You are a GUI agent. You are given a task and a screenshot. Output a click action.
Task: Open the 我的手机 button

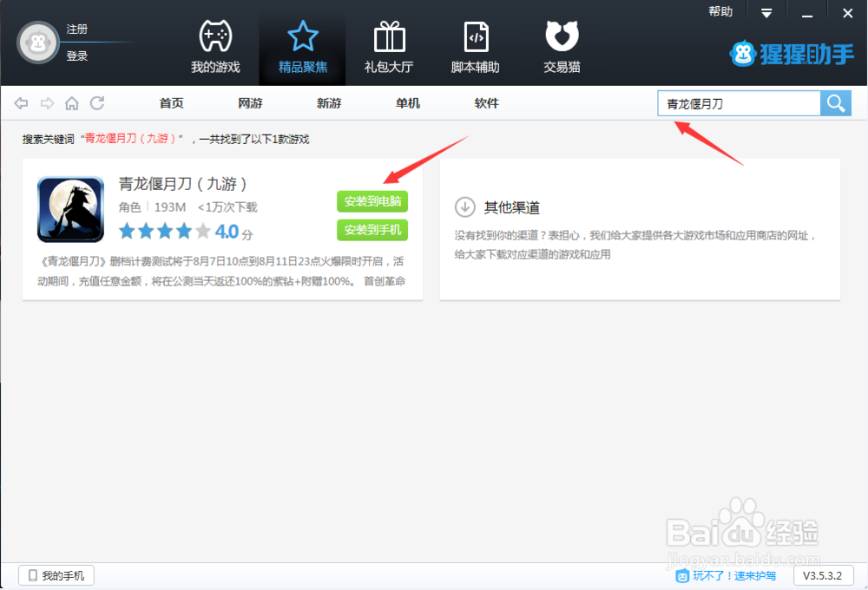tap(56, 575)
